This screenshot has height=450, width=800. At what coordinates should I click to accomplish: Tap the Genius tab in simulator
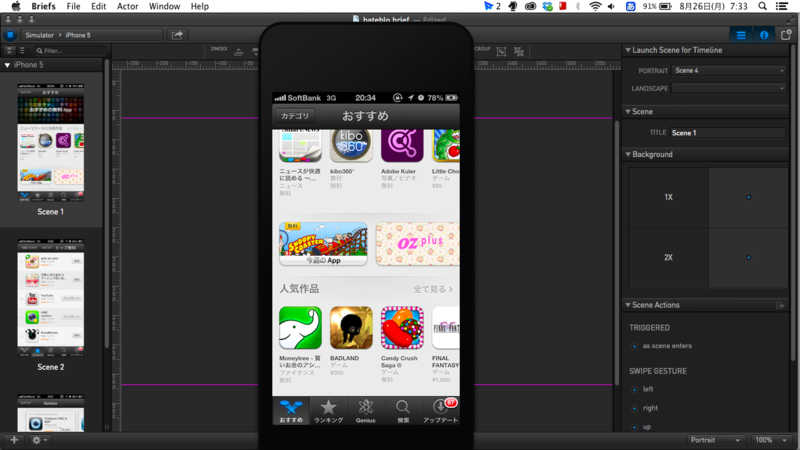(x=365, y=411)
